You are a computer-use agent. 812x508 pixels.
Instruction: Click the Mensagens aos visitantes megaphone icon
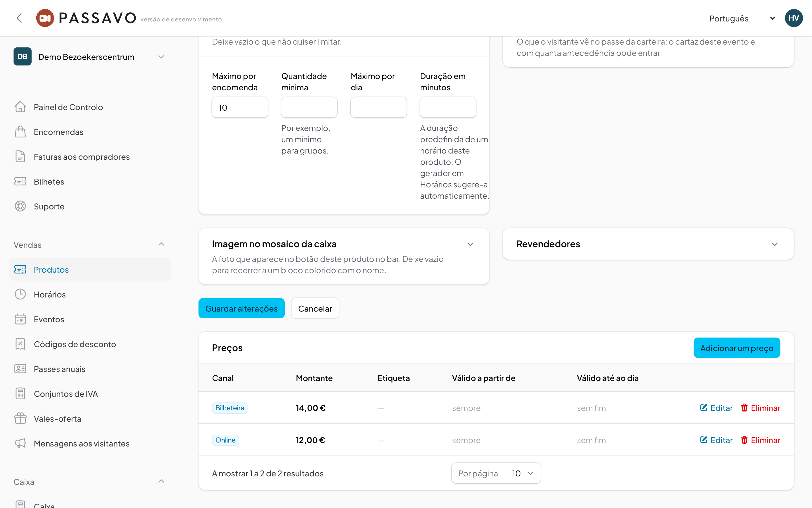click(x=21, y=443)
